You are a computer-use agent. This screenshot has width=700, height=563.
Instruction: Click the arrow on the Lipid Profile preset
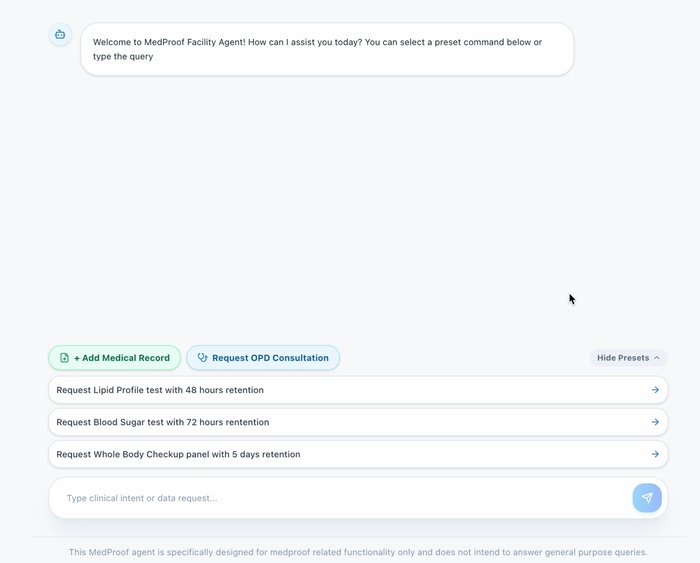coord(655,390)
